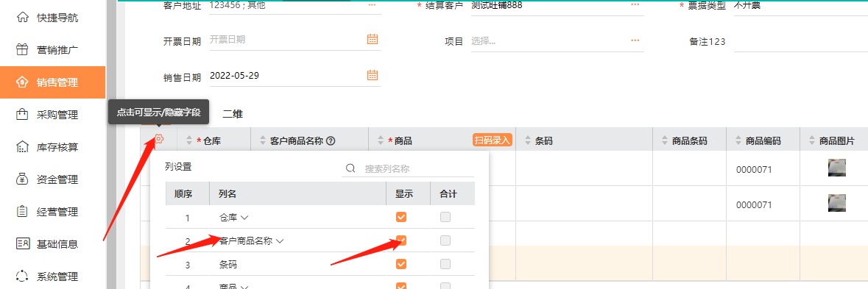Open 快捷导航 home icon in sidebar
868x289 pixels.
22,18
